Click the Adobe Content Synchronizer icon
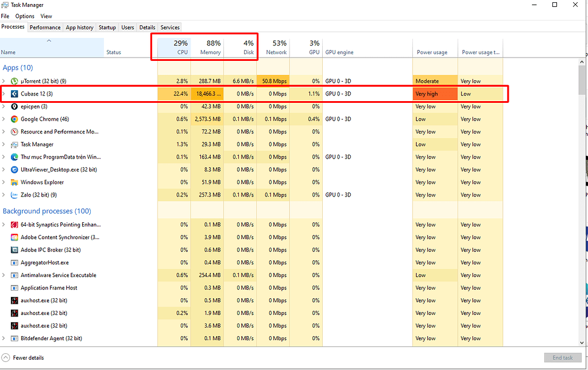 click(x=14, y=237)
